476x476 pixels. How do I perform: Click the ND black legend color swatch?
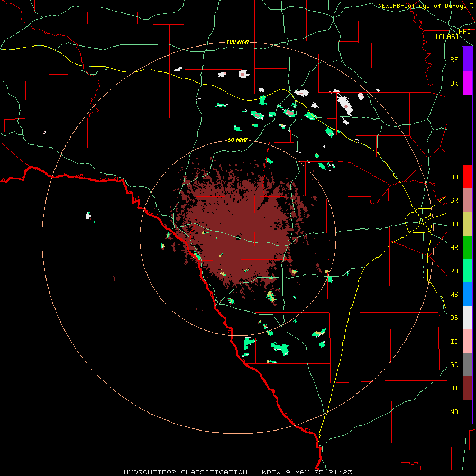467,411
